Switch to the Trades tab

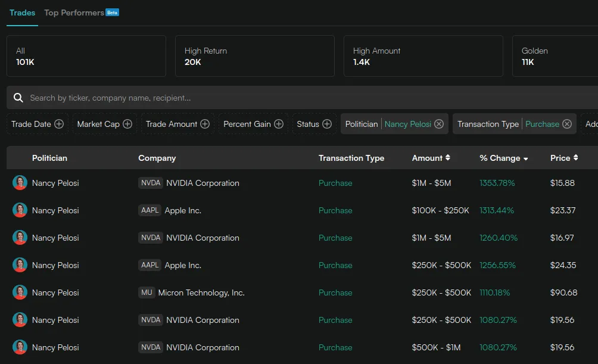(x=22, y=13)
